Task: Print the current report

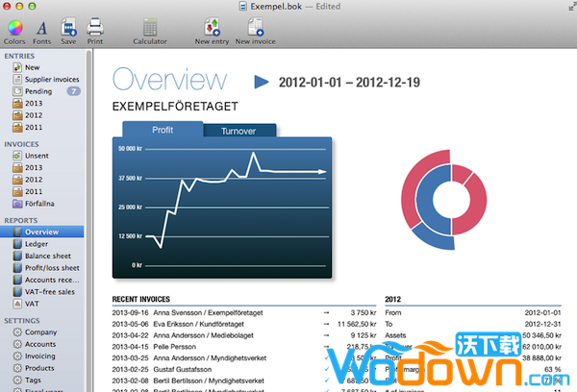Action: [x=95, y=33]
